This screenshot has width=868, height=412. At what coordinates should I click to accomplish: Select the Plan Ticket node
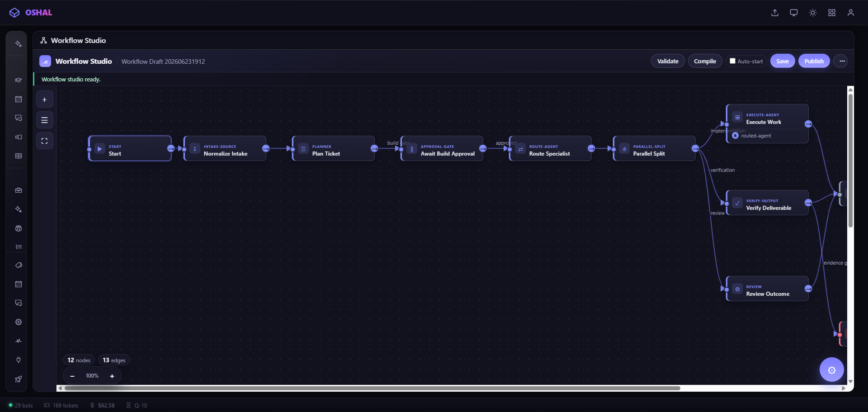tap(333, 148)
